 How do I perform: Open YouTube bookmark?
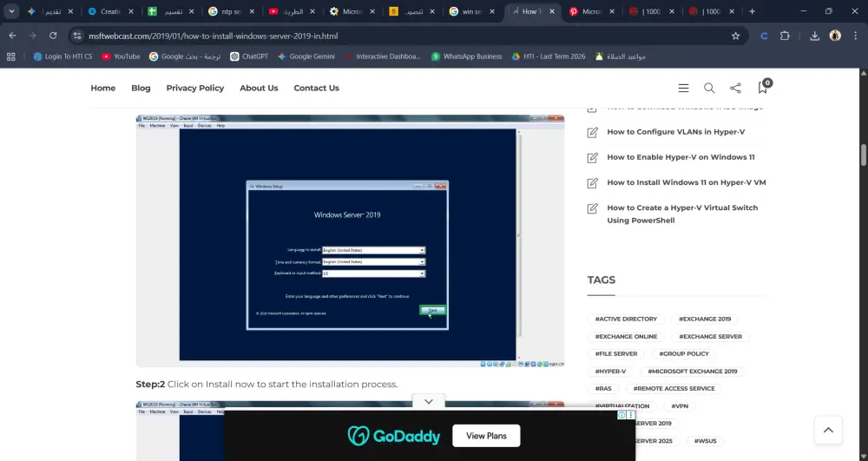[121, 56]
